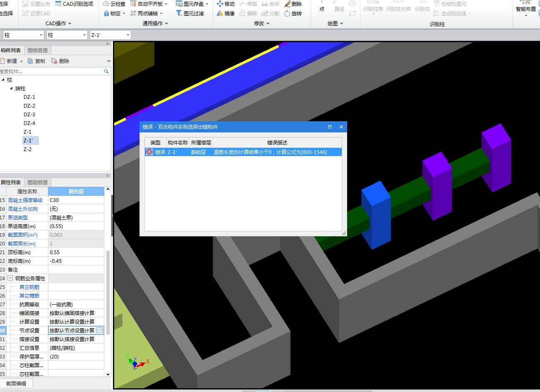Click the 其它箍筋 property link
The height and width of the screenshot is (392, 540).
point(29,296)
